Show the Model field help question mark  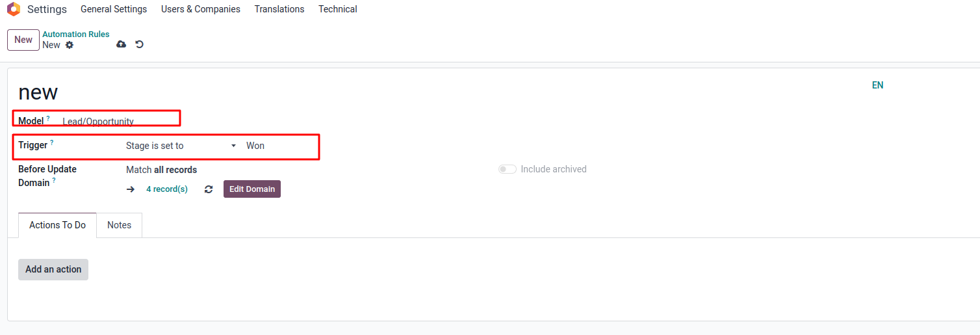[48, 118]
